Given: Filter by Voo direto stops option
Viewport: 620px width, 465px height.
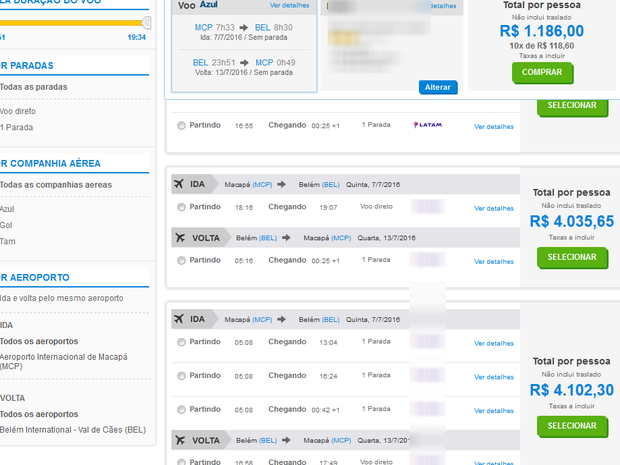Looking at the screenshot, I should 16,111.
